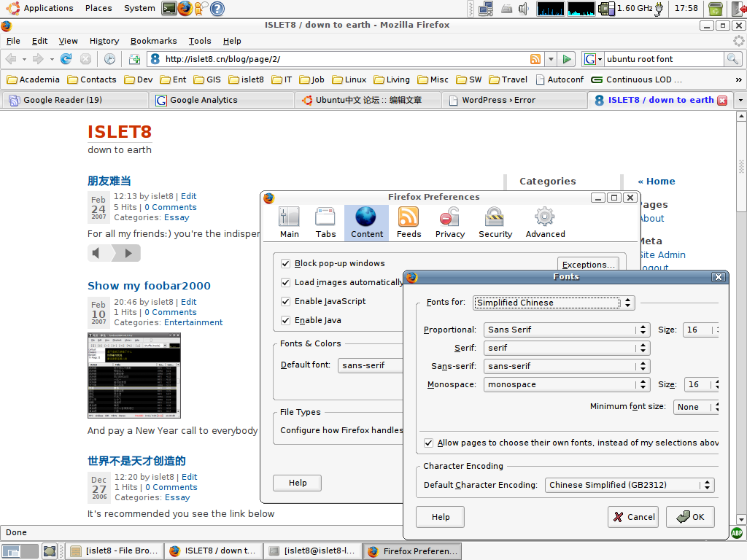This screenshot has width=747, height=560.
Task: Open the Tools menu
Action: coord(200,41)
